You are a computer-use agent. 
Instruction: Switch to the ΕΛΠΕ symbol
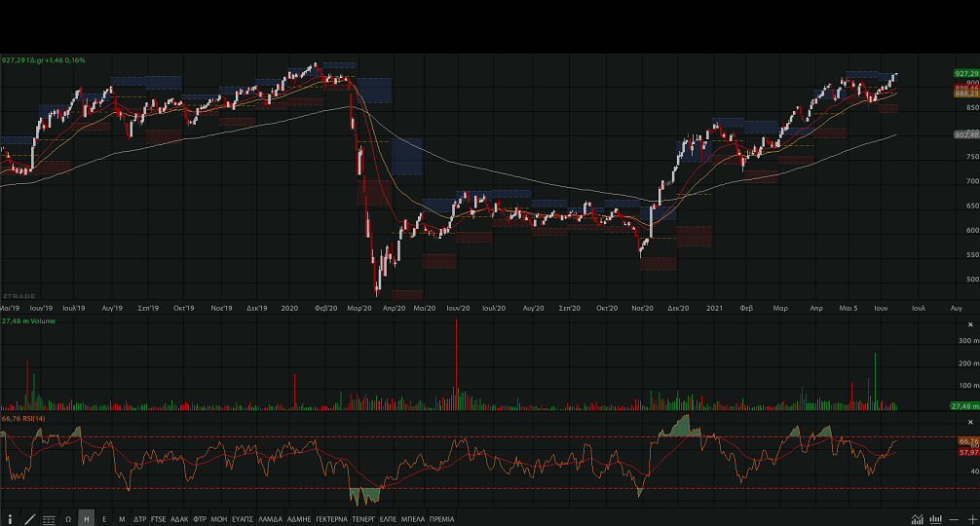pos(388,519)
